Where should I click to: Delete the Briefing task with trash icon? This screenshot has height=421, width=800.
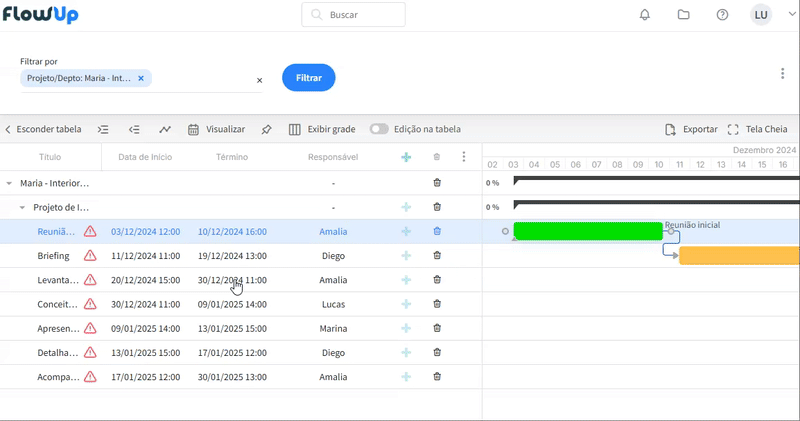click(x=437, y=256)
